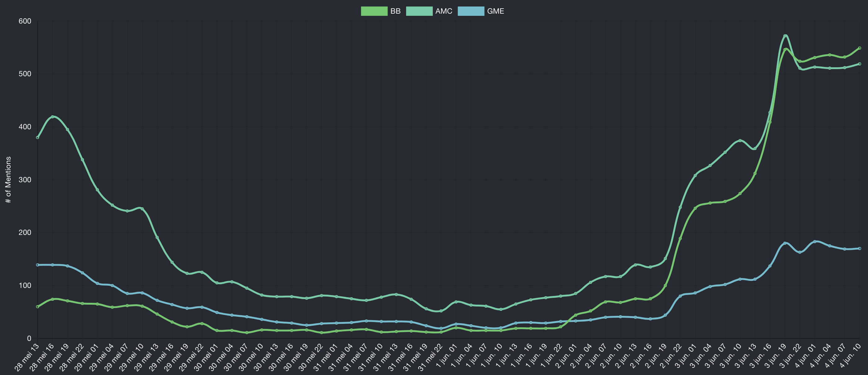Viewport: 868px width, 375px height.
Task: Click the 600 label on the y-axis
Action: pos(25,21)
